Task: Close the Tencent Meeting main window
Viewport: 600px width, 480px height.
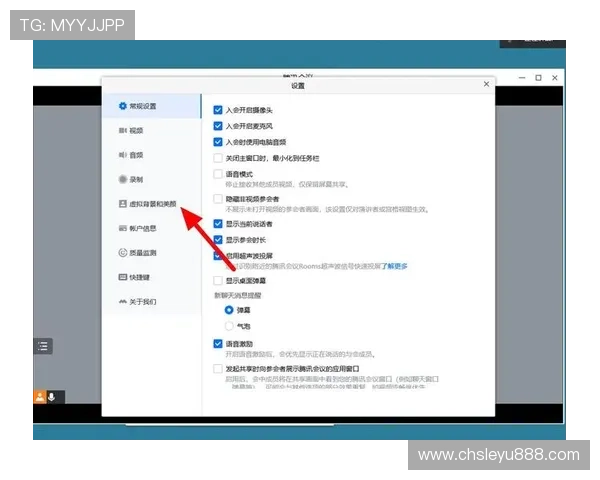Action: pyautogui.click(x=555, y=78)
